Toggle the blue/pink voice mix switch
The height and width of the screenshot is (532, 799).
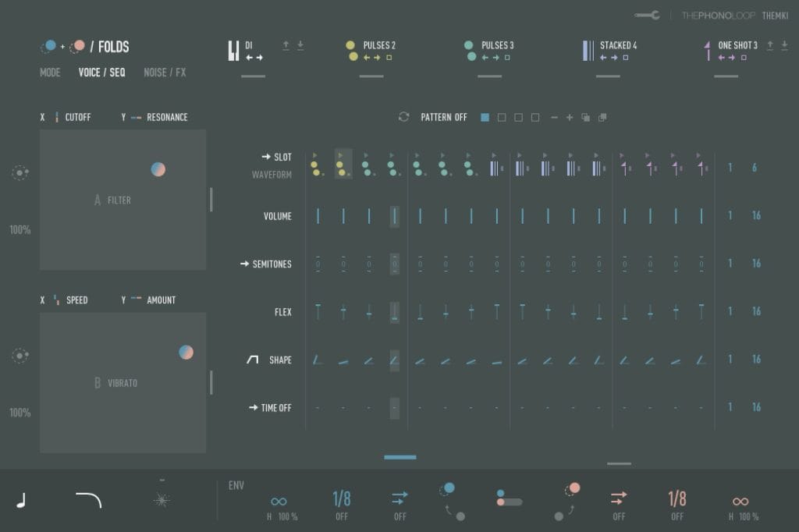(x=509, y=498)
